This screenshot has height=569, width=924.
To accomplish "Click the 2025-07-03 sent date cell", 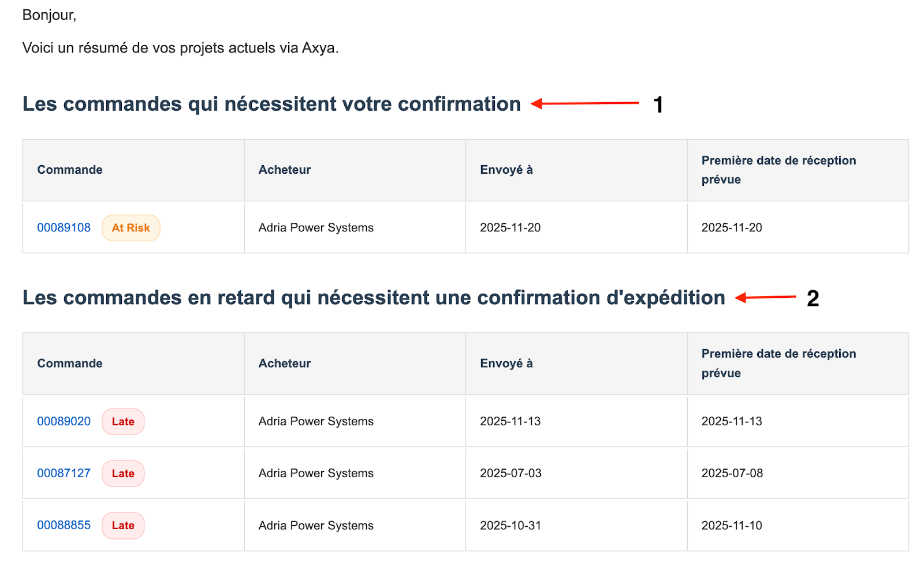I will [511, 474].
